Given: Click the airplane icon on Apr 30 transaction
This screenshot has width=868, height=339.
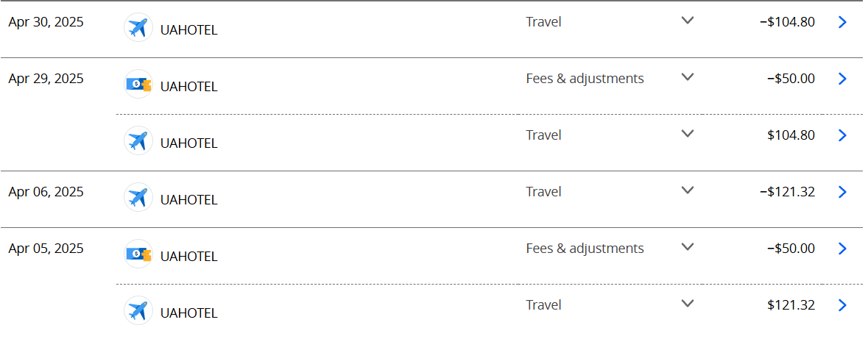Looking at the screenshot, I should 138,28.
